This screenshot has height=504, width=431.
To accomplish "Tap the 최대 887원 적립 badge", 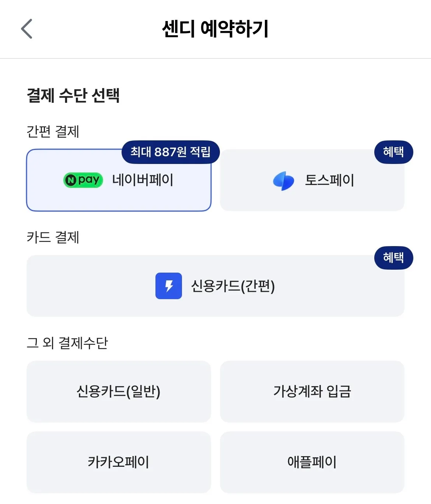I will 171,152.
